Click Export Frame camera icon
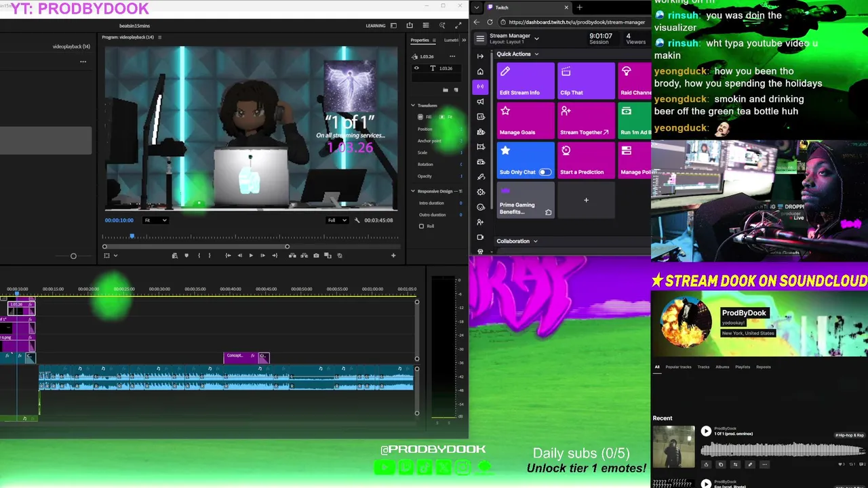This screenshot has width=868, height=488. (316, 256)
